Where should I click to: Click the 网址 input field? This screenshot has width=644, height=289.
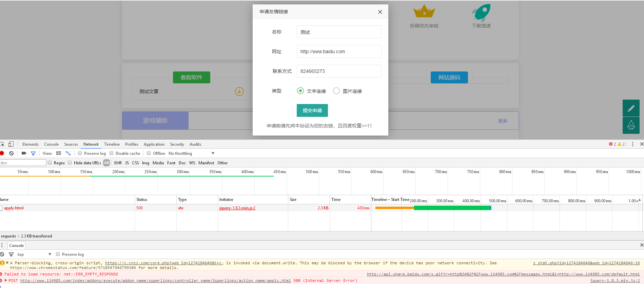tap(339, 51)
